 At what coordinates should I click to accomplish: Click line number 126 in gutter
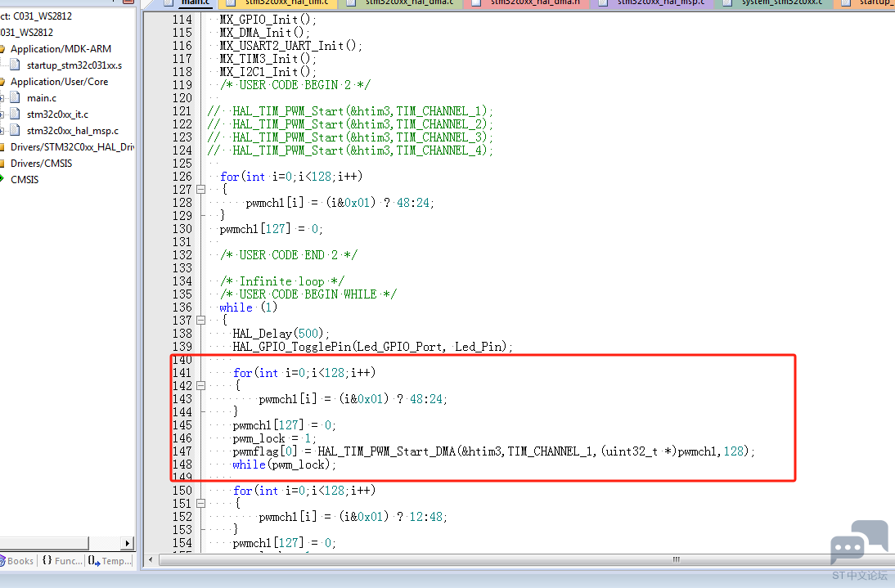(182, 177)
